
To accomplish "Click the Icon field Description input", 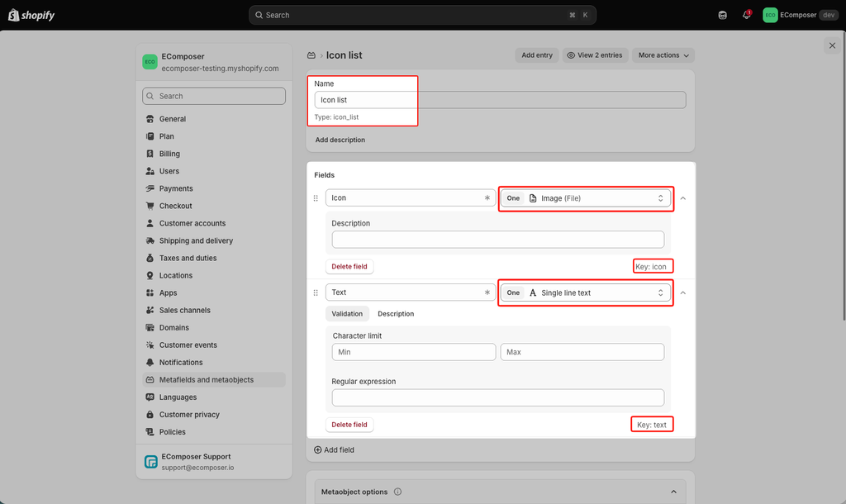I will [498, 240].
